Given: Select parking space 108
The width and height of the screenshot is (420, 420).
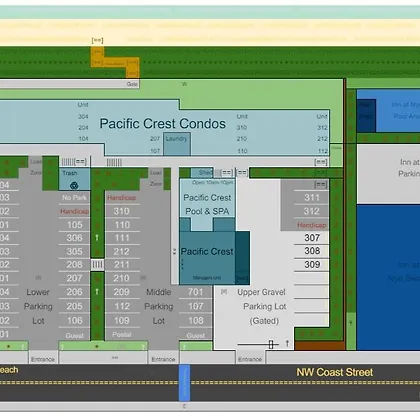Looking at the screenshot, I should [x=196, y=320].
